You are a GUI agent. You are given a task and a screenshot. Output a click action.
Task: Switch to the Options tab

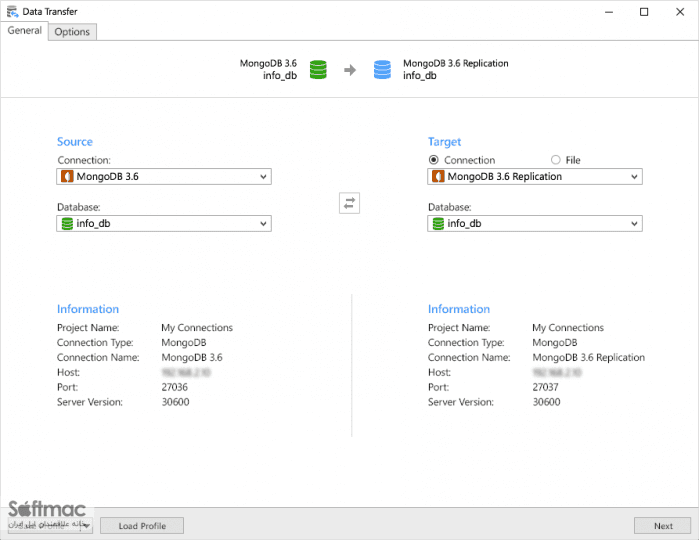72,32
